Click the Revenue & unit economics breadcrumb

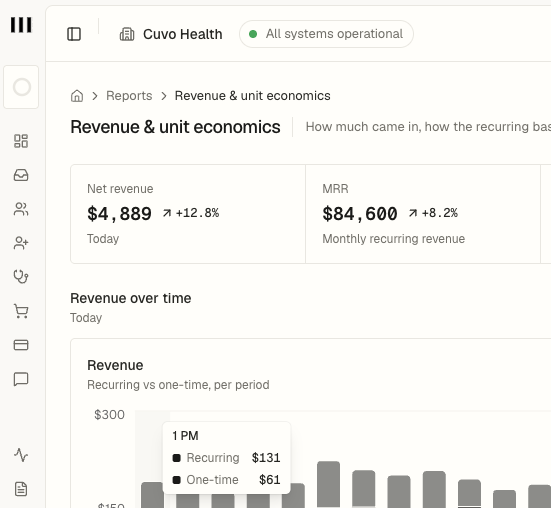click(252, 96)
